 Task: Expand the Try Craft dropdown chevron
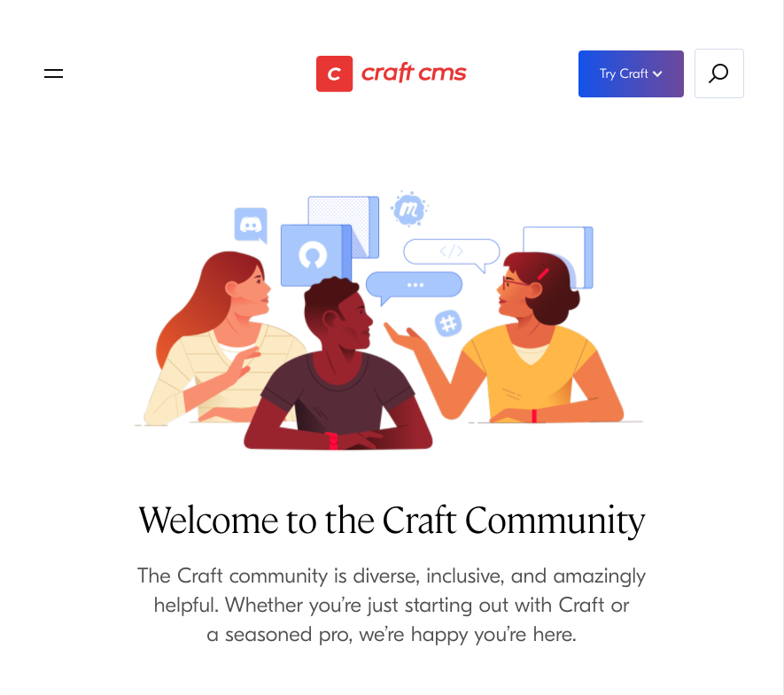657,74
